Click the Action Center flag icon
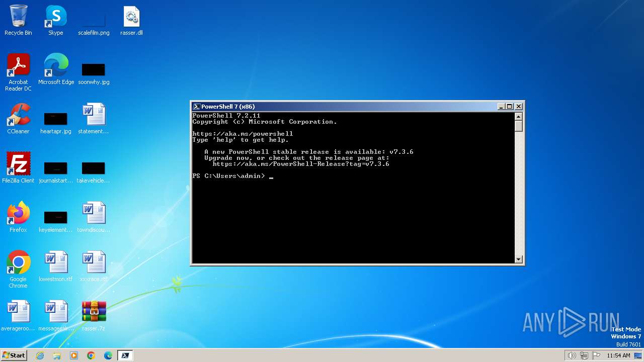Viewport: 644px width, 362px height. [596, 355]
